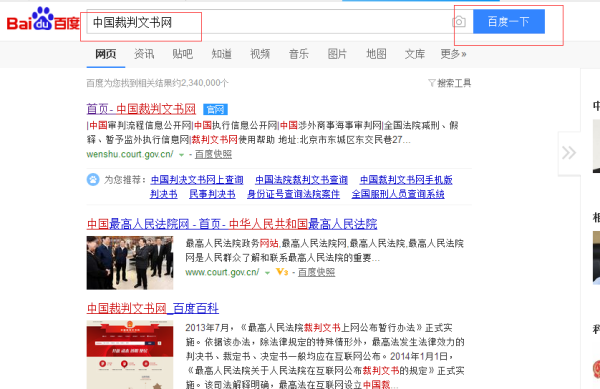
Task: Click 为您推荐 label text
Action: (x=125, y=179)
